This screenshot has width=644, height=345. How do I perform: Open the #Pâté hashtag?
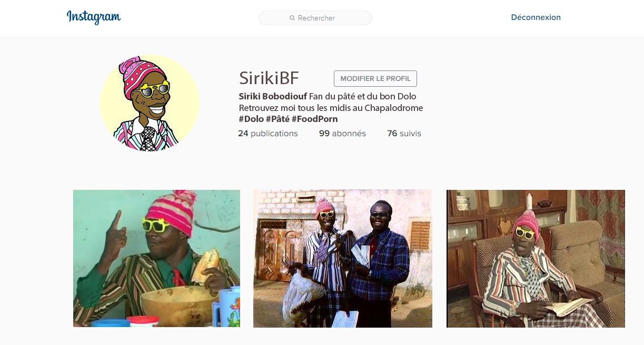[x=278, y=119]
